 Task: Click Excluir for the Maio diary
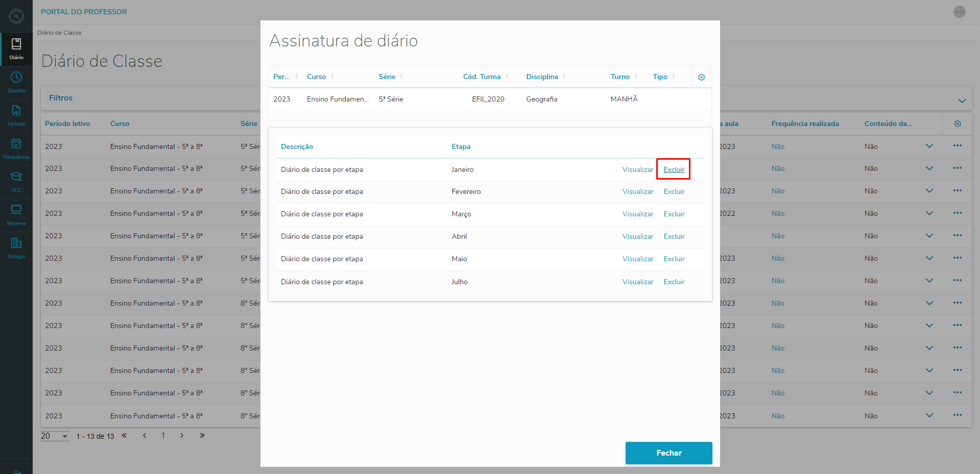click(674, 259)
